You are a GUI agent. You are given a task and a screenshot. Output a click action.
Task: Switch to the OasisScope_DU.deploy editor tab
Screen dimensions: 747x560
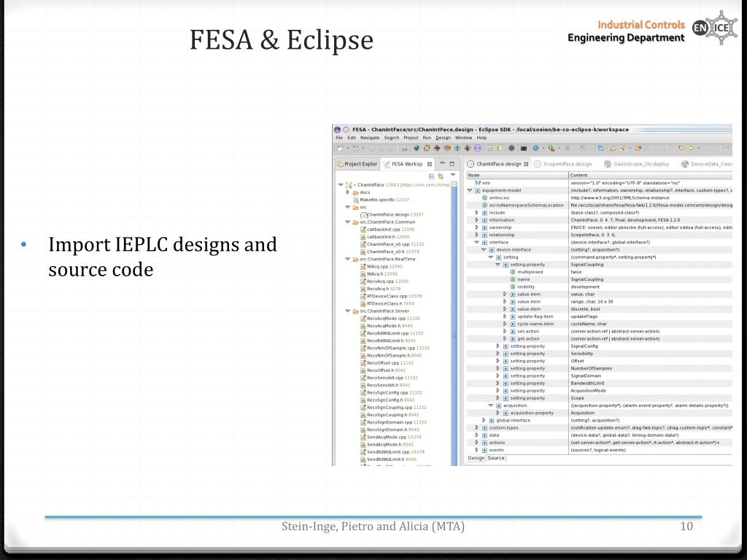point(637,164)
